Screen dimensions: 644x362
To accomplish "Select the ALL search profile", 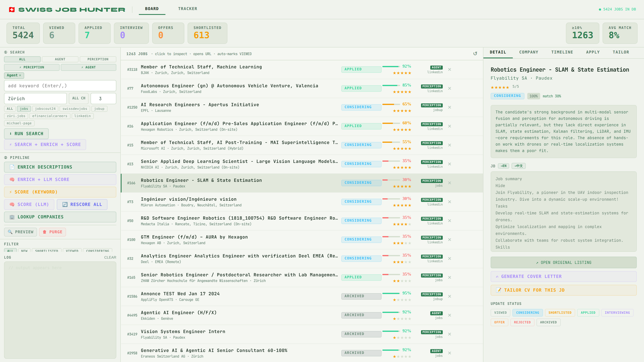I will [x=22, y=59].
